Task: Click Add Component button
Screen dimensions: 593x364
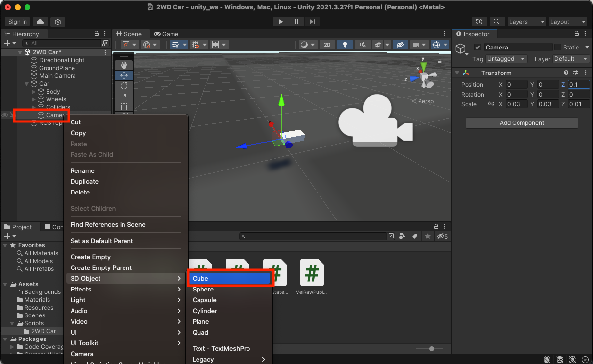Action: click(x=522, y=123)
